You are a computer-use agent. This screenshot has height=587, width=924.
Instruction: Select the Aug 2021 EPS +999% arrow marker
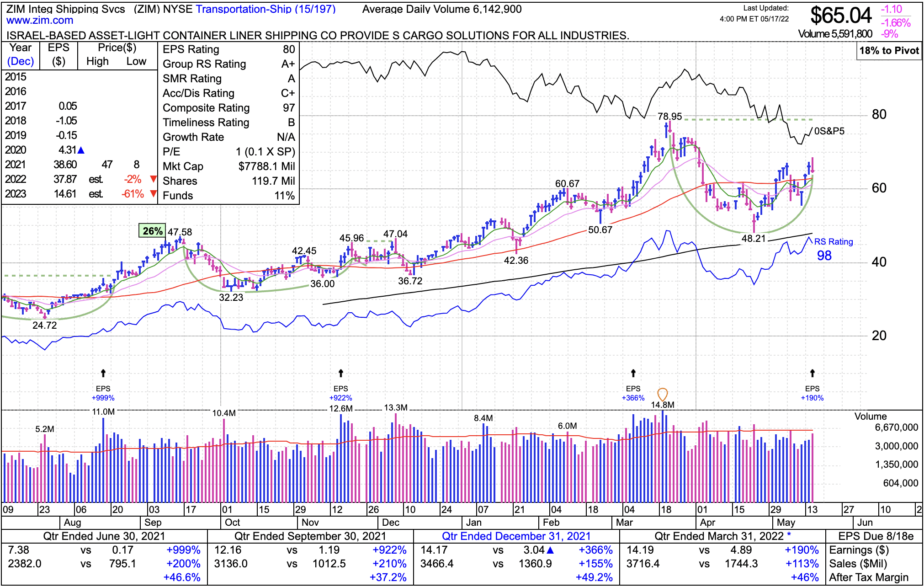point(103,374)
